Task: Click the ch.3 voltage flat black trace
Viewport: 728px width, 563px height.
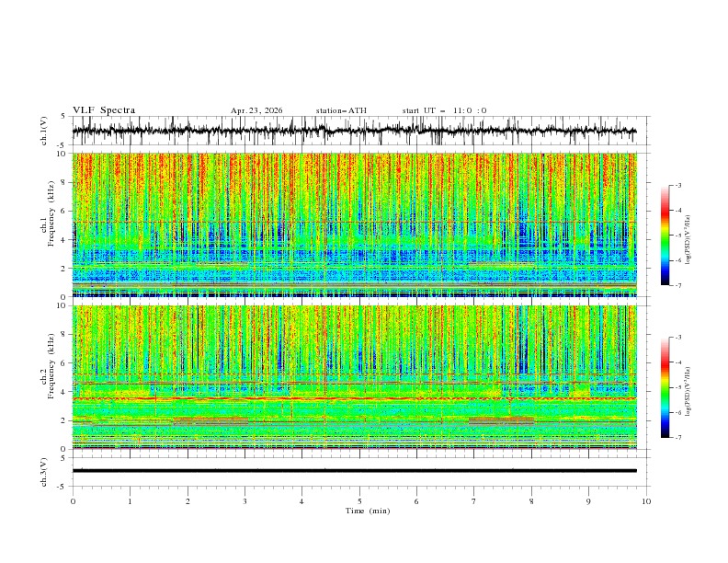Action: click(354, 471)
